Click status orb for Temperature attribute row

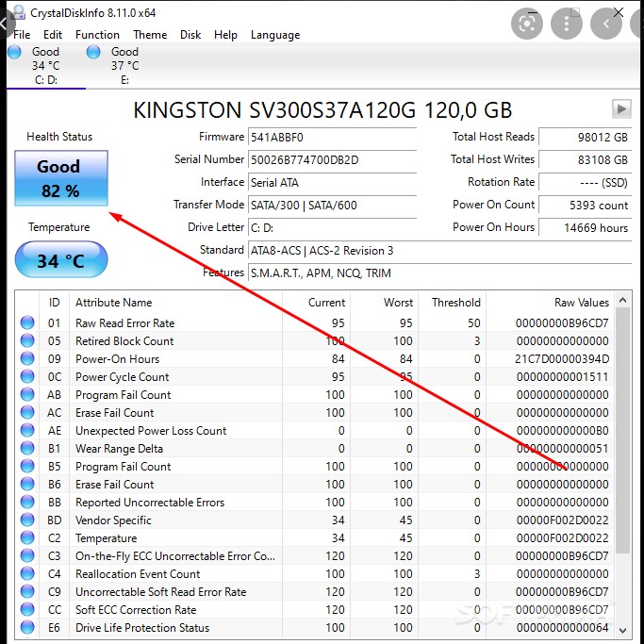click(27, 538)
